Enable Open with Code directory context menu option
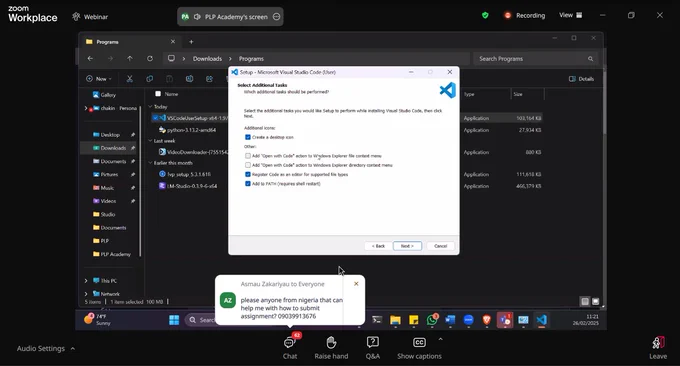This screenshot has height=366, width=680. click(248, 165)
